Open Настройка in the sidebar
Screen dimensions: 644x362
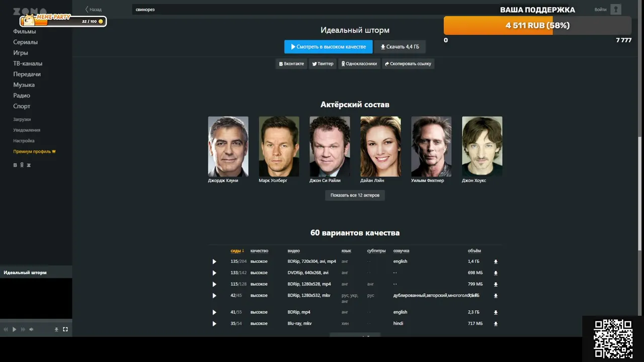(24, 141)
